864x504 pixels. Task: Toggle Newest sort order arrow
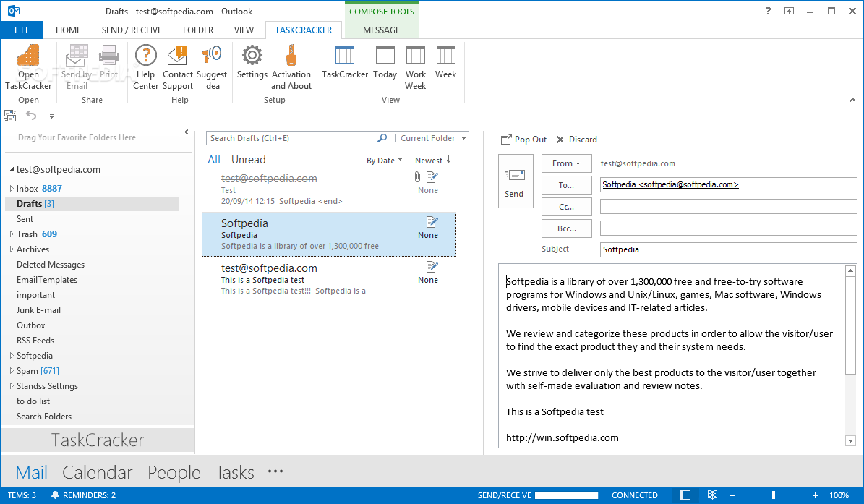[x=448, y=160]
